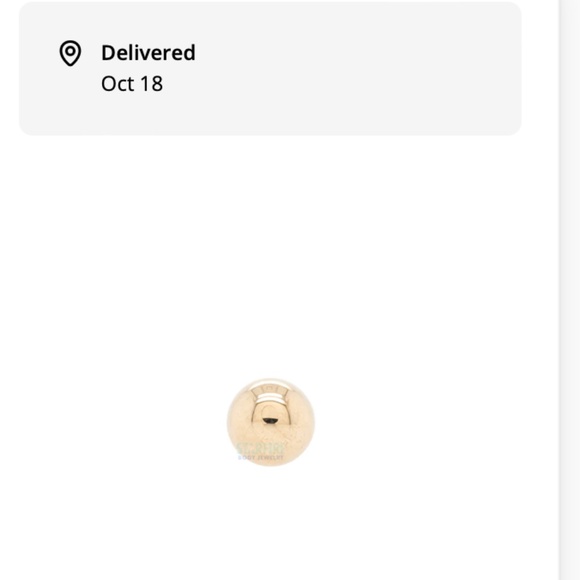Click the Oct month text
The width and height of the screenshot is (580, 580).
[118, 84]
